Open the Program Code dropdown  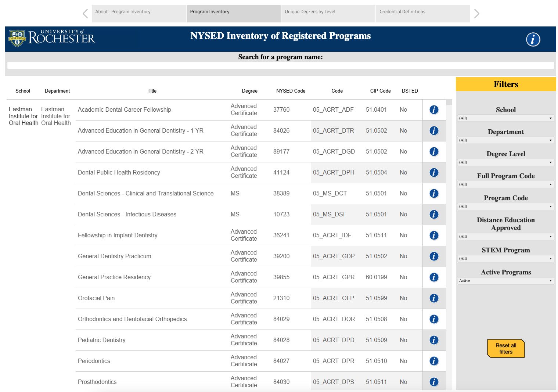506,206
